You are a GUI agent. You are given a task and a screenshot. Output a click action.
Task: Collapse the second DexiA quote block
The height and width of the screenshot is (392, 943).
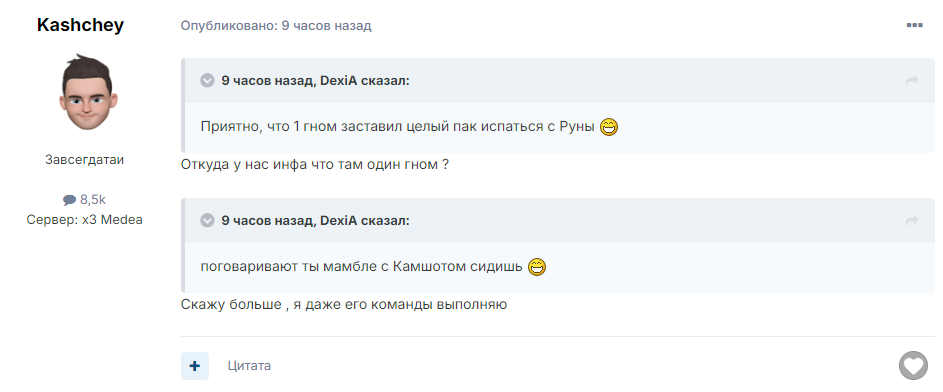click(x=207, y=221)
